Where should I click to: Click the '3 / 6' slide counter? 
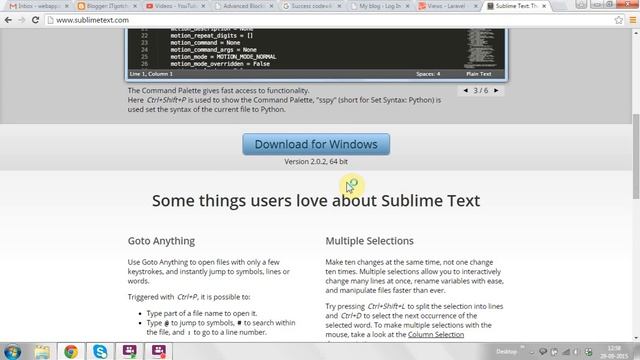[x=481, y=91]
